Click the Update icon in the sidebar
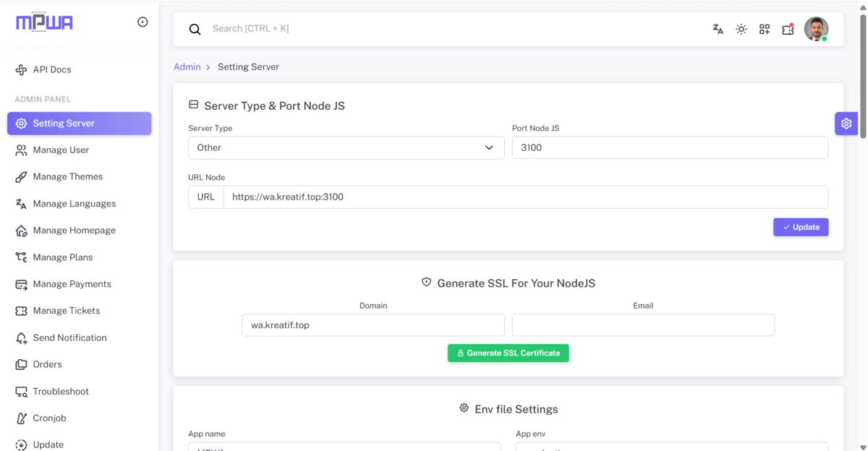 (21, 445)
